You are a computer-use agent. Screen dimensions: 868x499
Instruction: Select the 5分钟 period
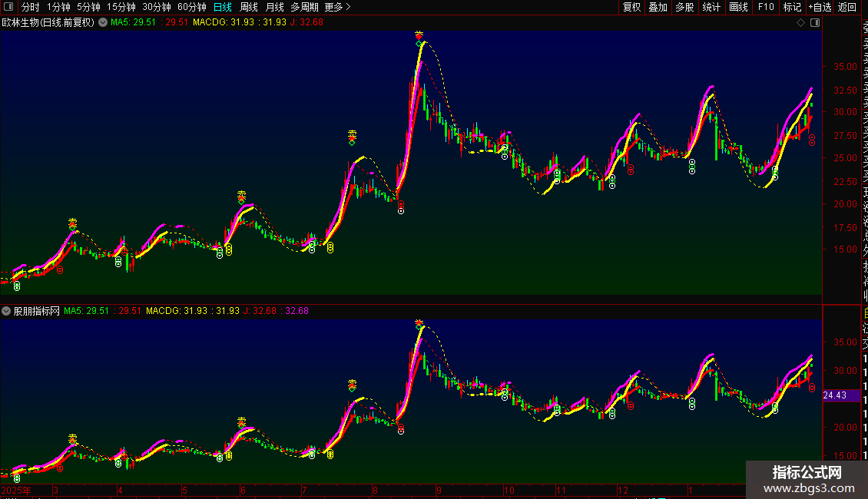click(88, 7)
